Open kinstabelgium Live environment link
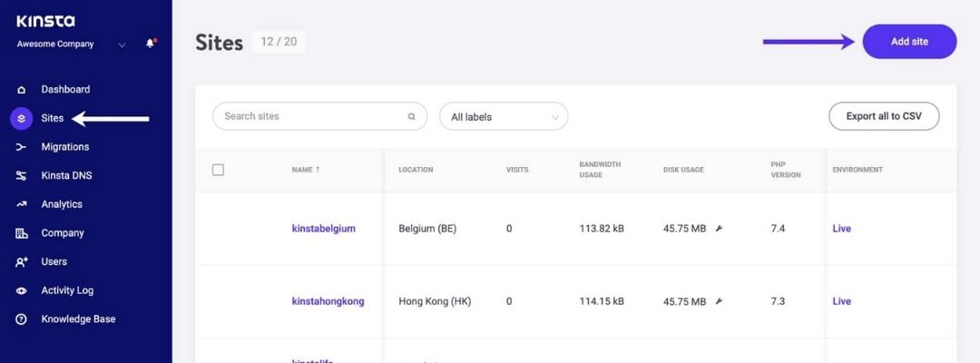This screenshot has height=363, width=980. 842,229
